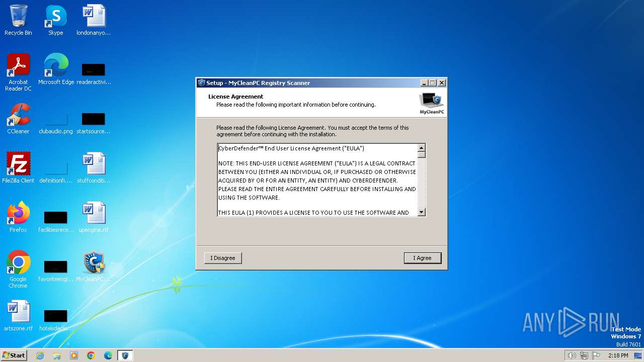
Task: Select the hotelsdecisi desktop file
Action: coord(56,319)
